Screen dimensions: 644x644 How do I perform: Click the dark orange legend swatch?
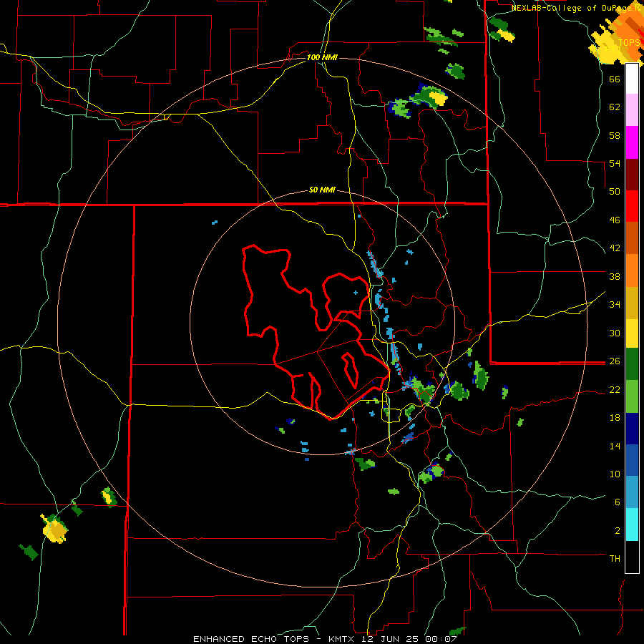(x=632, y=238)
